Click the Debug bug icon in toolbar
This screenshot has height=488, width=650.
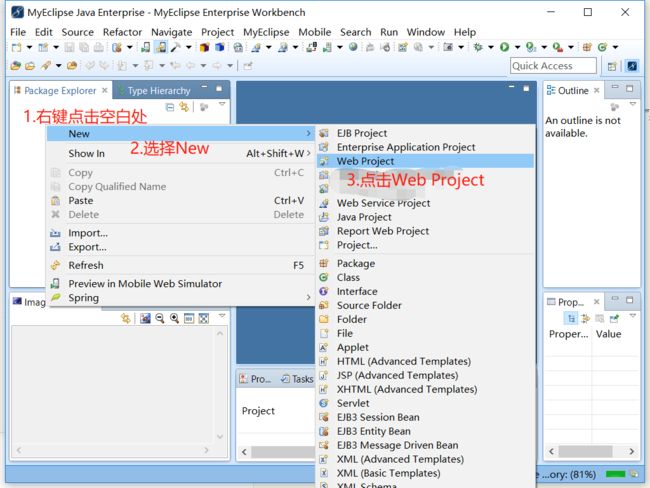click(x=478, y=47)
